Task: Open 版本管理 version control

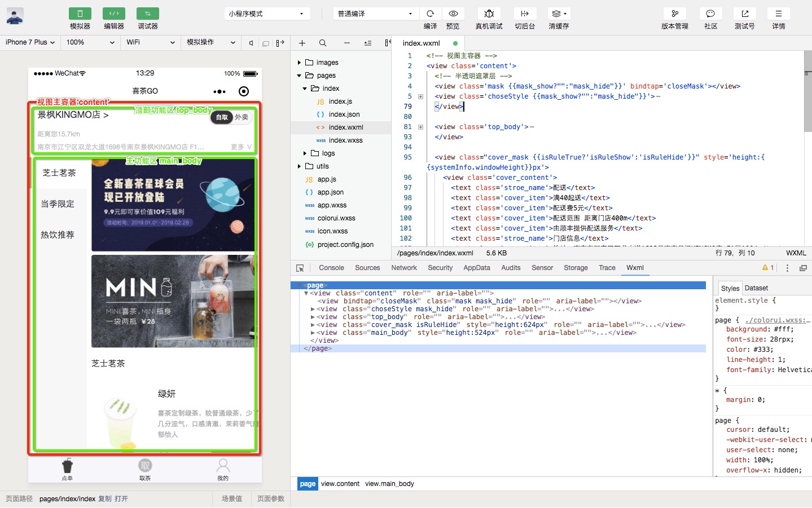Action: pyautogui.click(x=675, y=14)
